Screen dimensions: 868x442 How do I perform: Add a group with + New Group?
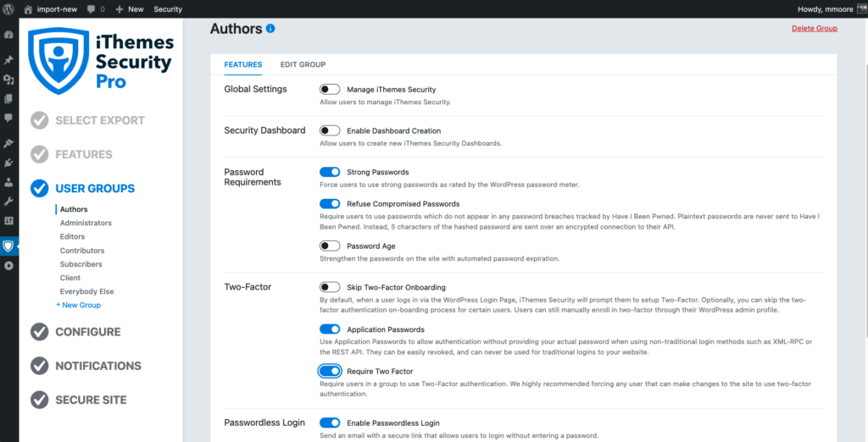tap(78, 305)
